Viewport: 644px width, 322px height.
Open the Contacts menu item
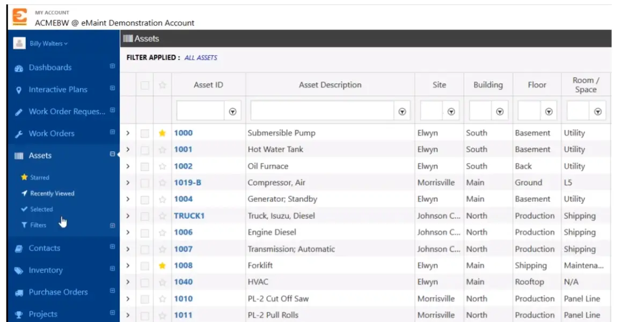(x=44, y=248)
